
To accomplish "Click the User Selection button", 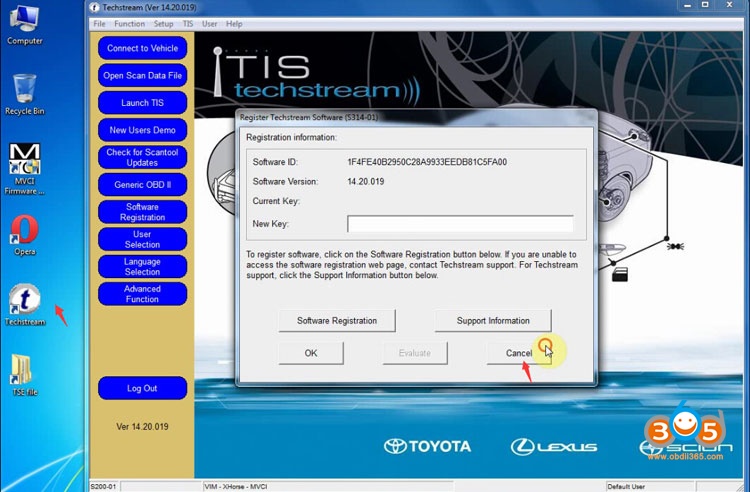I will tap(143, 239).
